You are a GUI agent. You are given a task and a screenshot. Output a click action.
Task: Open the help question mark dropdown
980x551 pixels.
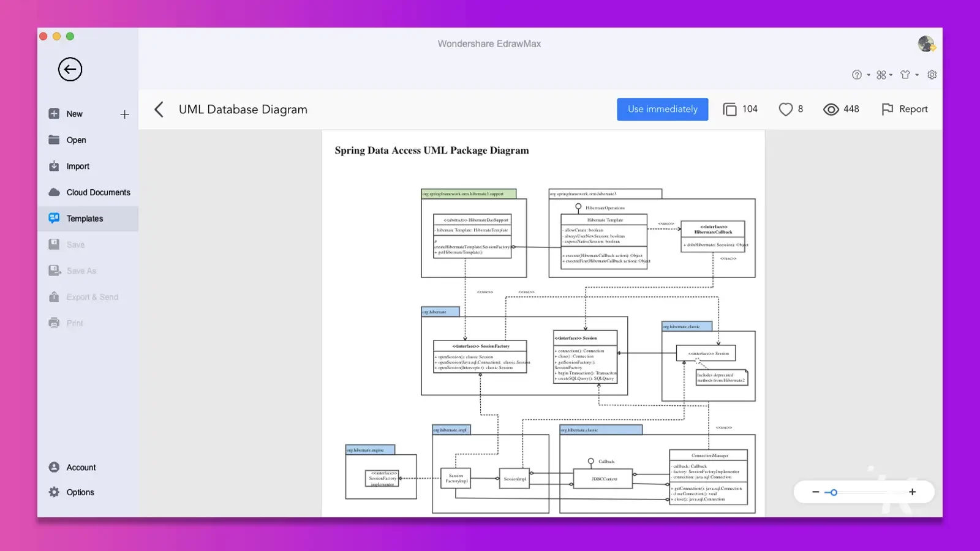(x=861, y=75)
